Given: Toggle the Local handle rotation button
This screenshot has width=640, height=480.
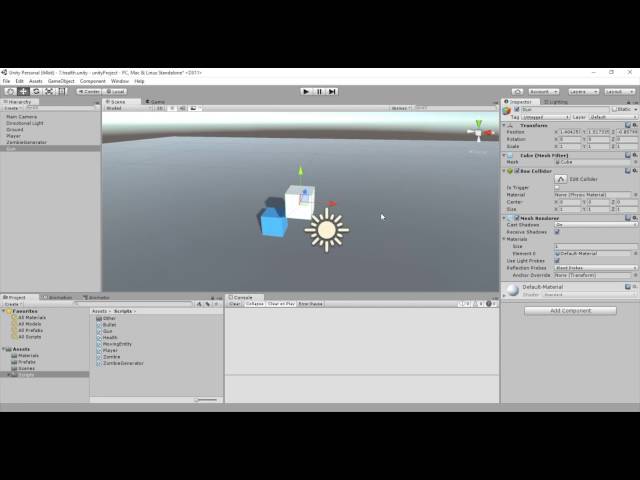Looking at the screenshot, I should 115,91.
